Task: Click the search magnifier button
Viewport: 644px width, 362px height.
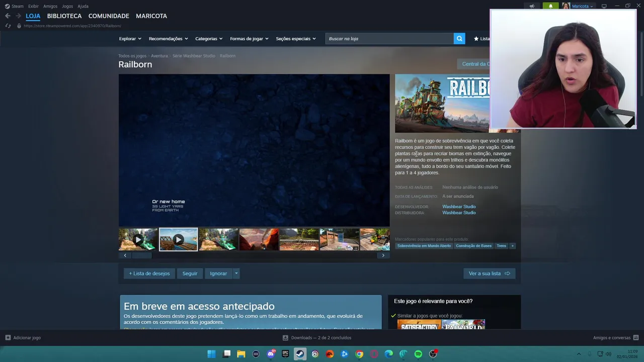Action: point(459,39)
